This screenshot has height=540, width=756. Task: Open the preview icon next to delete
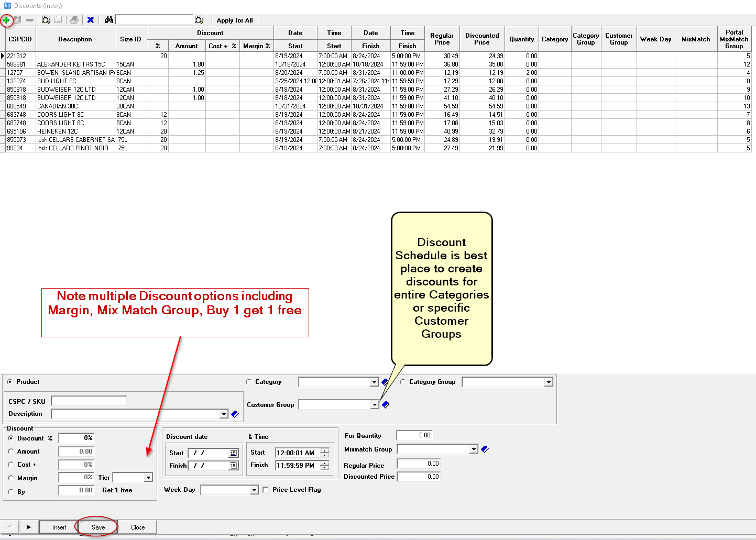coord(46,20)
